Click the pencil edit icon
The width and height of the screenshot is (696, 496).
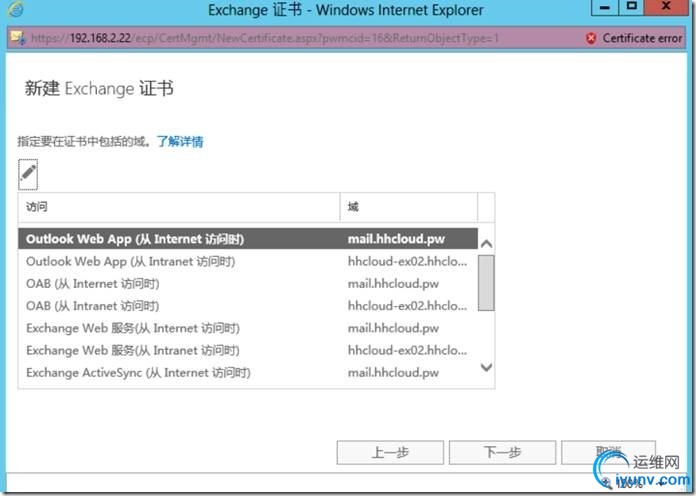pos(28,174)
